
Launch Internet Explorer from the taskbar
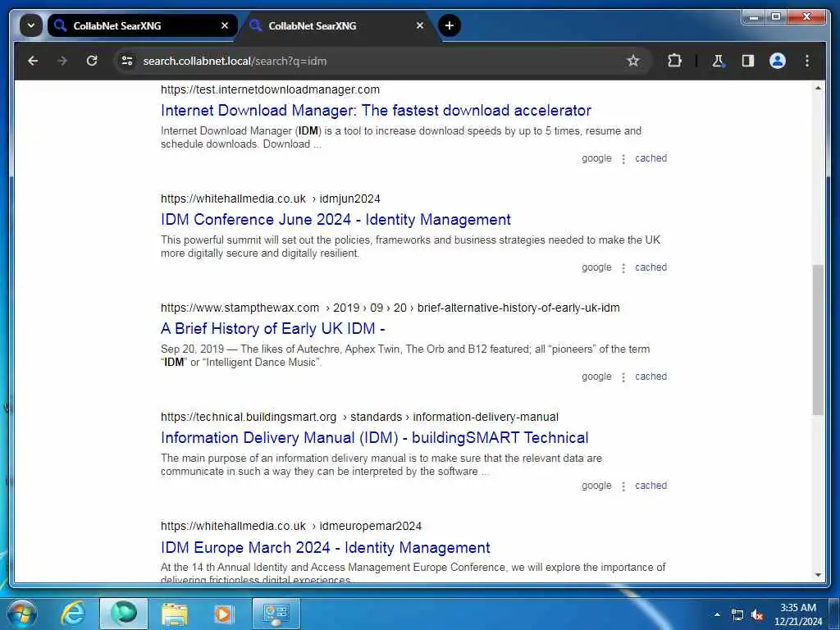tap(73, 614)
